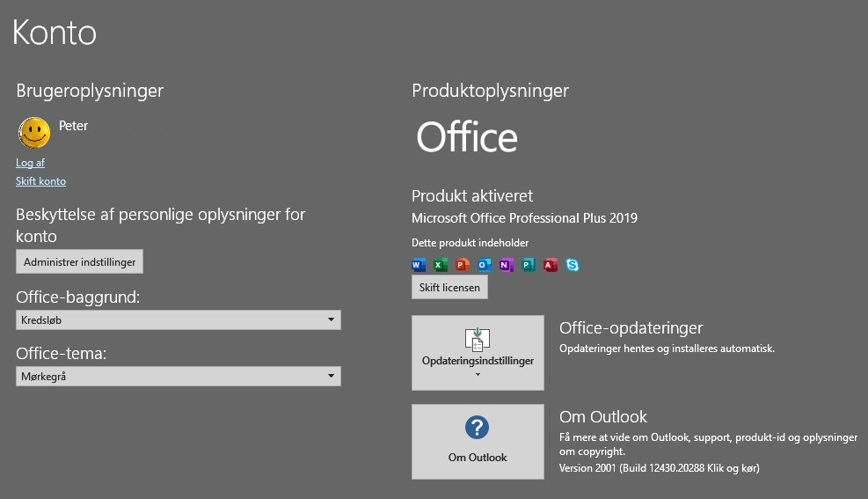This screenshot has width=868, height=499.
Task: Click the Excel app icon
Action: point(441,265)
